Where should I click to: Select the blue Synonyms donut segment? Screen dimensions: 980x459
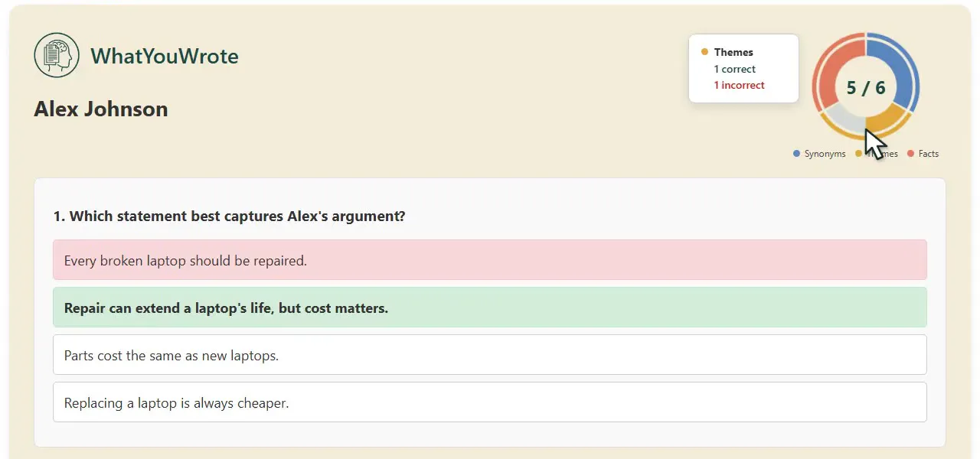(897, 69)
